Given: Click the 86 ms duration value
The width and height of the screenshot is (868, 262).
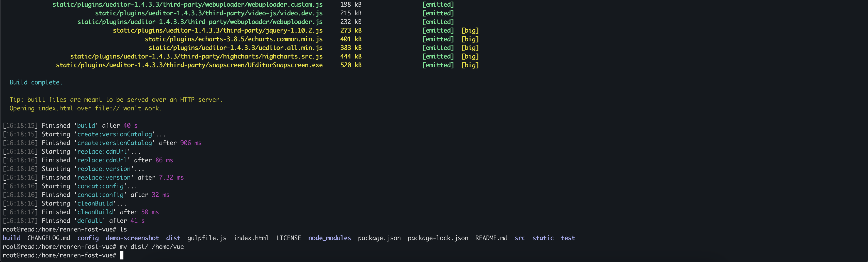Looking at the screenshot, I should pos(164,160).
